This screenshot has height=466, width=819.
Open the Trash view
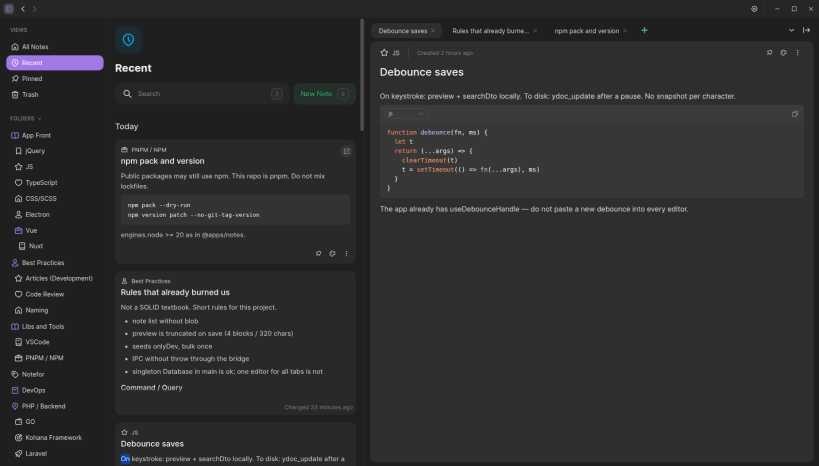click(54, 95)
